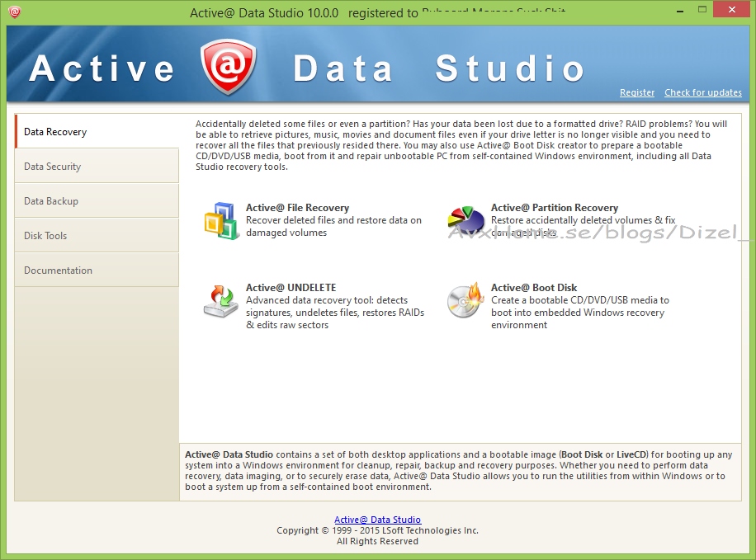Image resolution: width=756 pixels, height=560 pixels.
Task: Click the Register link
Action: pos(637,92)
